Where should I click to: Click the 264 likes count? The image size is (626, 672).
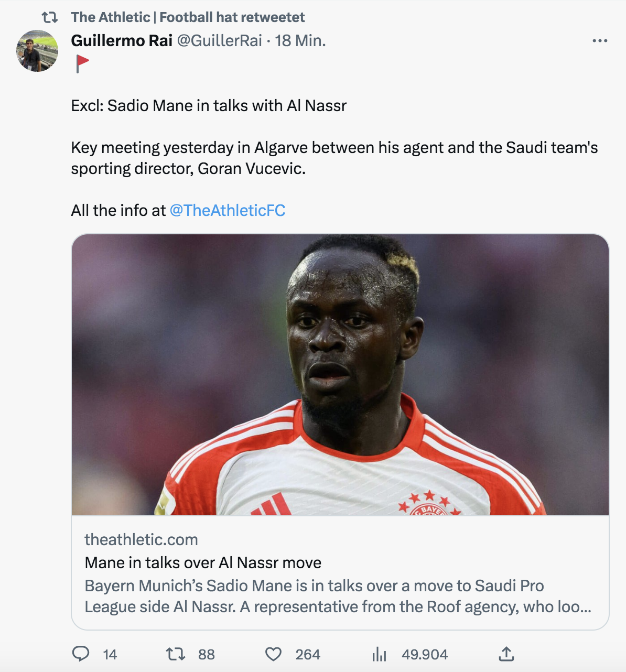308,654
